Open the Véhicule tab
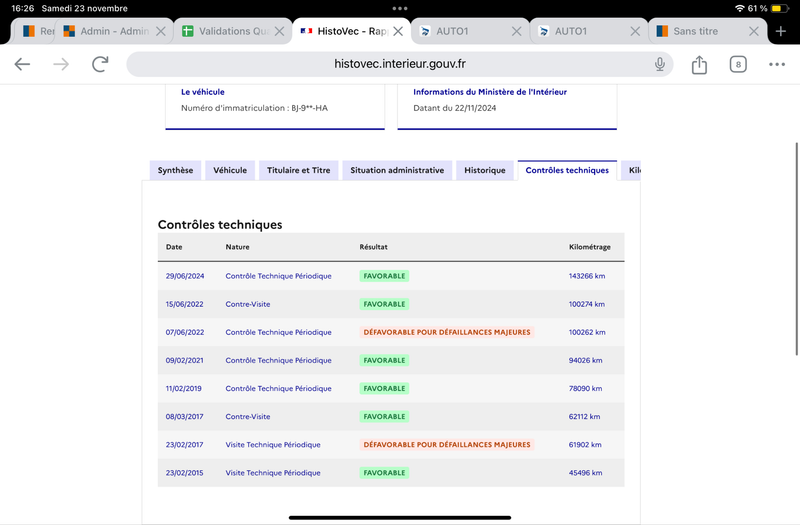Screen dimensions: 800x525 (x=230, y=170)
